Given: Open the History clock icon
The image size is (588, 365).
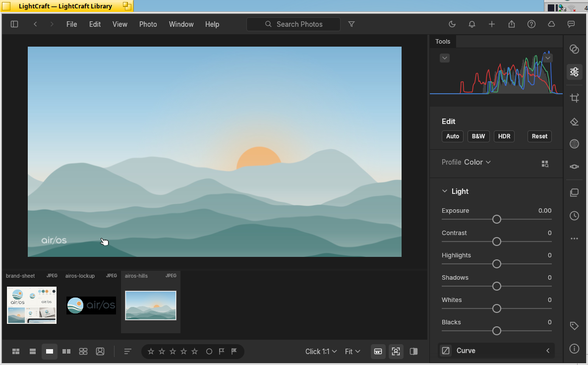Looking at the screenshot, I should click(574, 216).
